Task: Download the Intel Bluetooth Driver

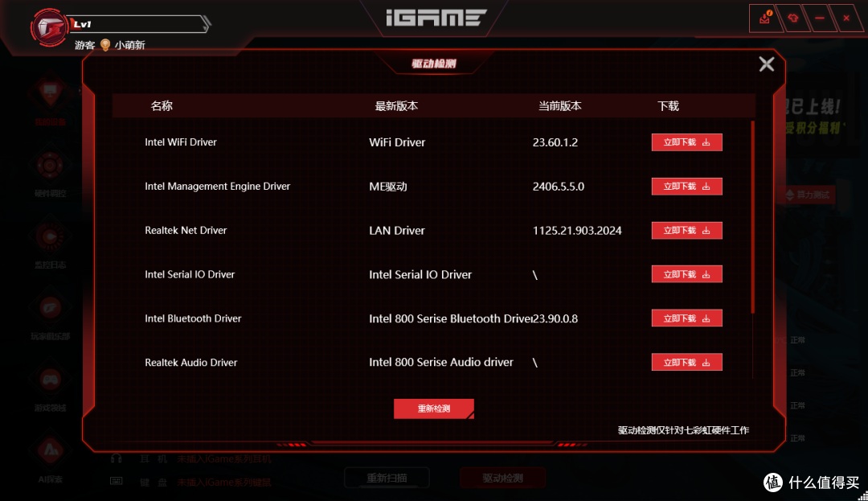Action: pos(686,318)
